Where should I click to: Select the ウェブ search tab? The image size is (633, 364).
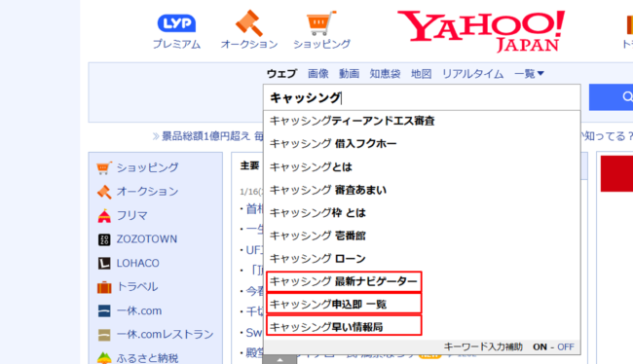coord(281,74)
